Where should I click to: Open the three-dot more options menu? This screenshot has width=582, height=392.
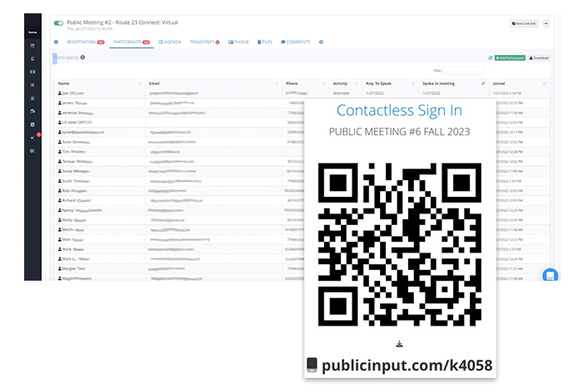[x=546, y=24]
